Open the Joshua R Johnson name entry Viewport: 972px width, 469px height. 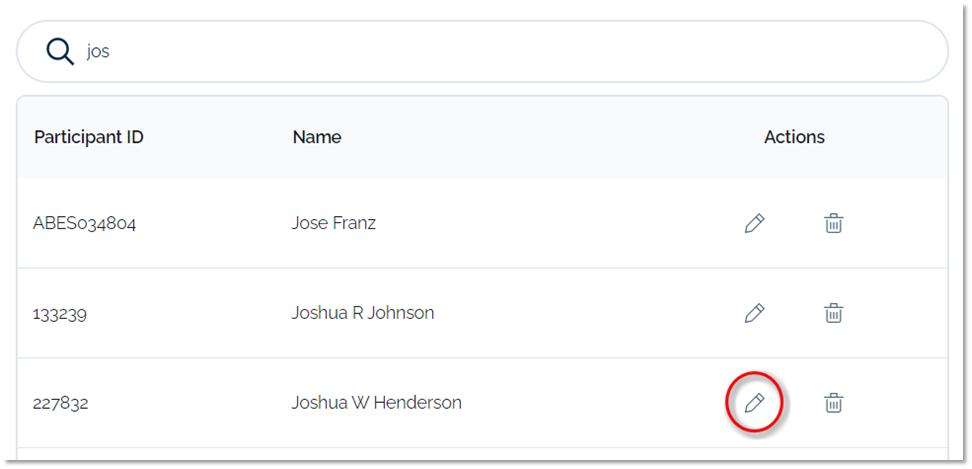coord(363,313)
